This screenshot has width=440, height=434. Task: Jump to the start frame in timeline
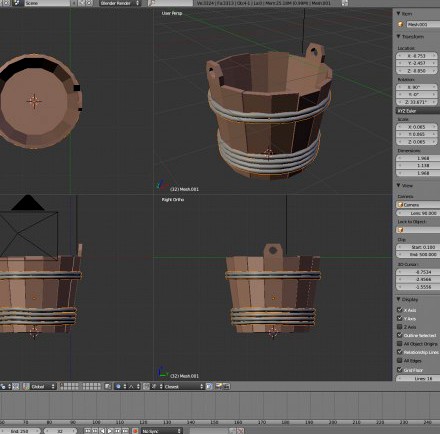point(88,431)
